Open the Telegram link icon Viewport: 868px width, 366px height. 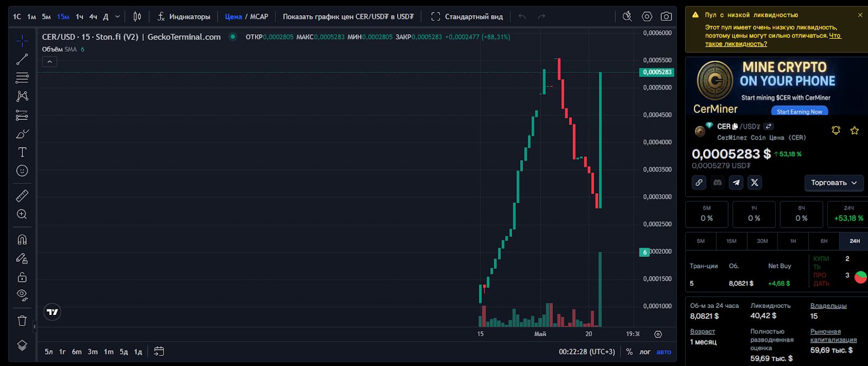(x=736, y=182)
